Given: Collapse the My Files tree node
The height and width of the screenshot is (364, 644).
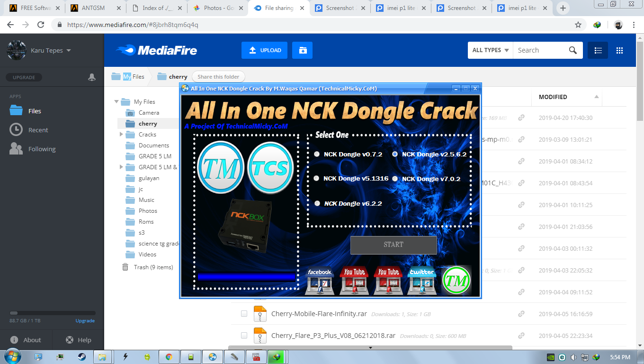Looking at the screenshot, I should [x=116, y=102].
